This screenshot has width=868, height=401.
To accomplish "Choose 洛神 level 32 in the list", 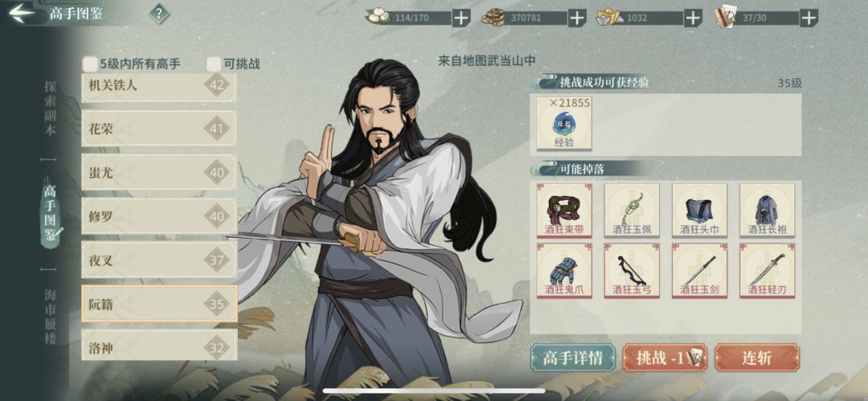I will pyautogui.click(x=159, y=346).
